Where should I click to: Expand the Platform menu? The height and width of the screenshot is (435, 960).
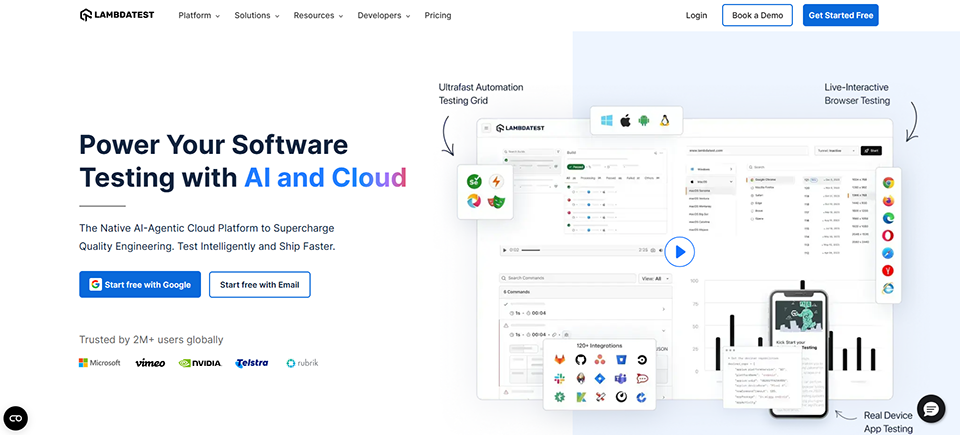coord(199,15)
